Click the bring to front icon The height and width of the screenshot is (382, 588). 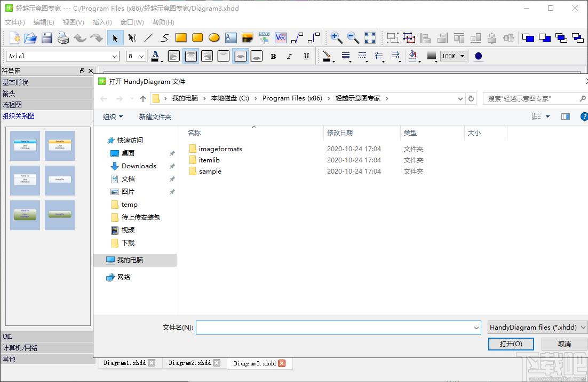coord(528,38)
